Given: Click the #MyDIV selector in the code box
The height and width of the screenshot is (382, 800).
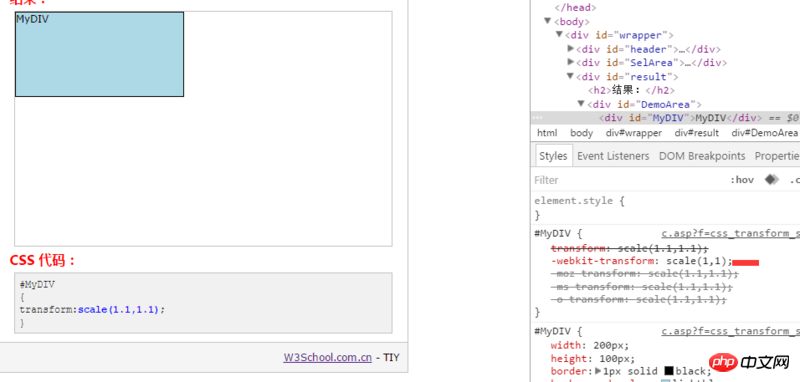Looking at the screenshot, I should [x=37, y=285].
